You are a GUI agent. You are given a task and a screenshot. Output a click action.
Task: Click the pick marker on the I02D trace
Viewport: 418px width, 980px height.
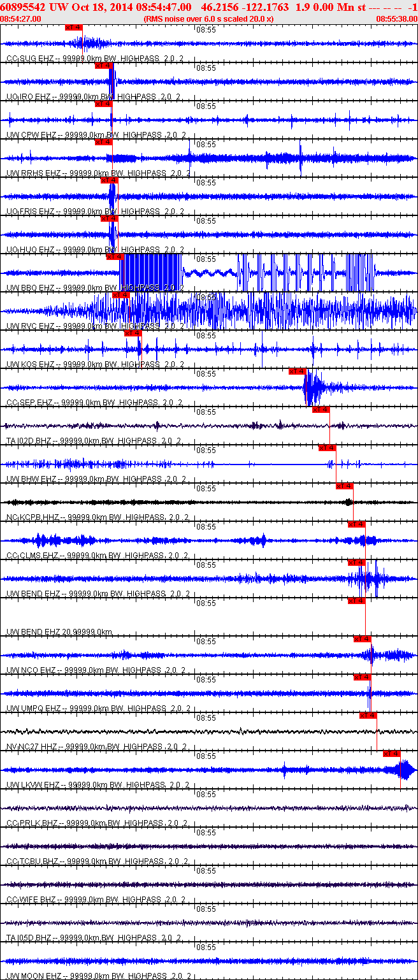321,410
